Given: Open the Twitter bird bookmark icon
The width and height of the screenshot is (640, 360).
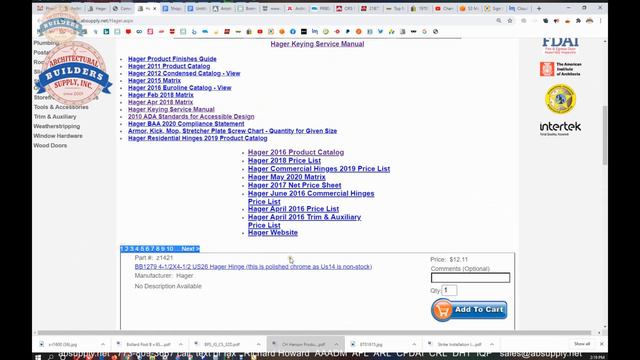Looking at the screenshot, I should point(380,31).
